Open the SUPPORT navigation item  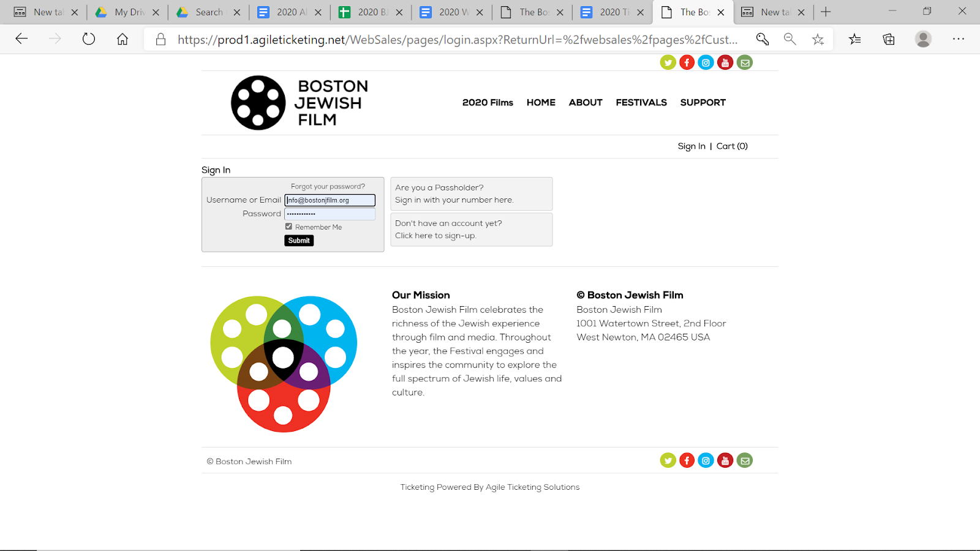[x=703, y=102]
